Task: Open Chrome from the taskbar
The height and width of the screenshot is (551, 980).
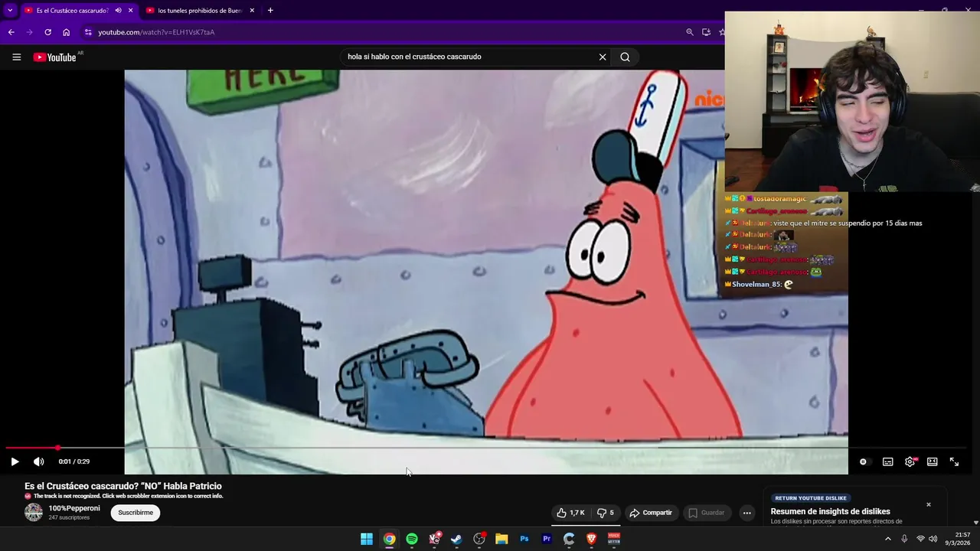Action: point(390,539)
